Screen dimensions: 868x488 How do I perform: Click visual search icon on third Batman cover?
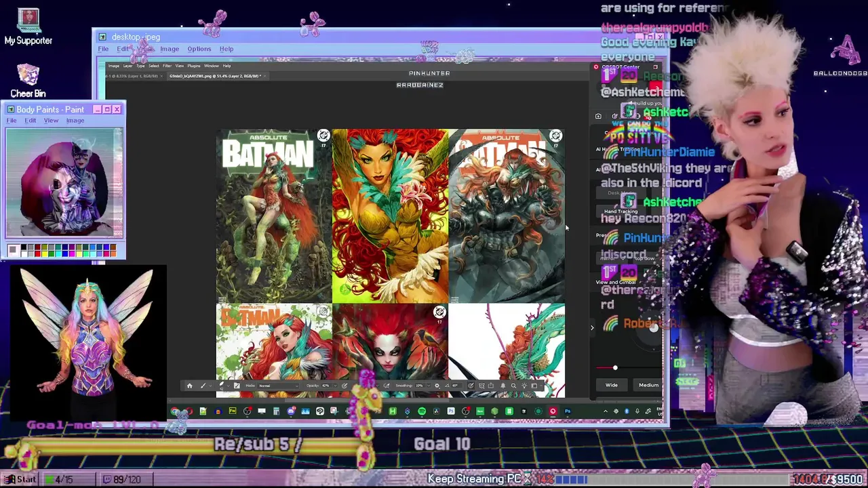pos(555,136)
